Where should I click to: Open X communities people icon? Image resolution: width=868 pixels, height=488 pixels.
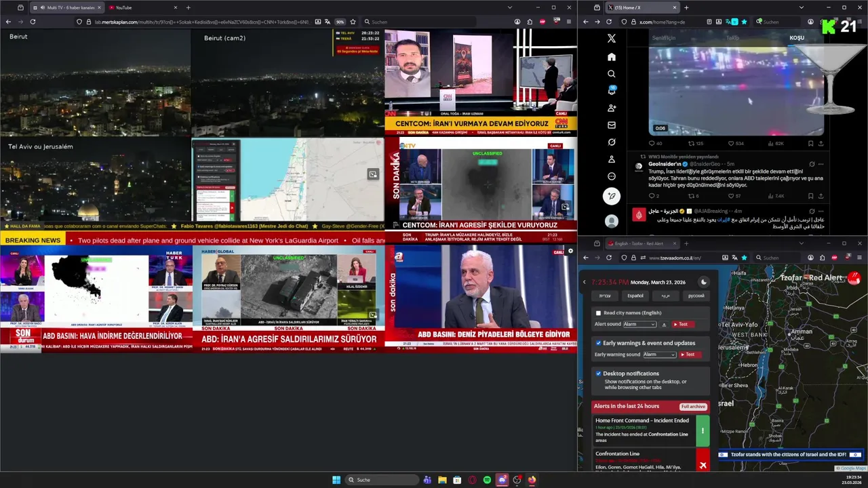[611, 108]
